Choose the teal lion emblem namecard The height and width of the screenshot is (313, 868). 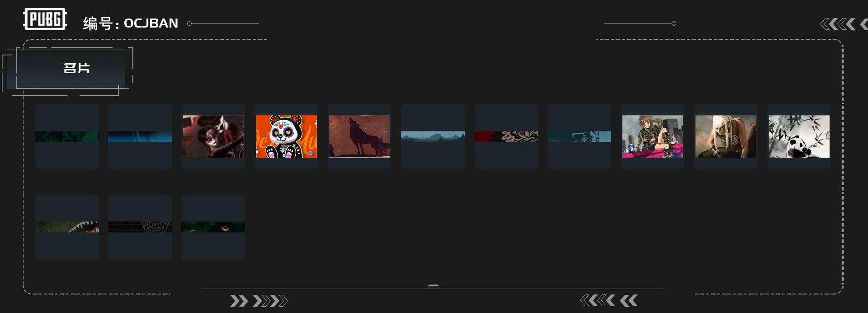[x=579, y=136]
